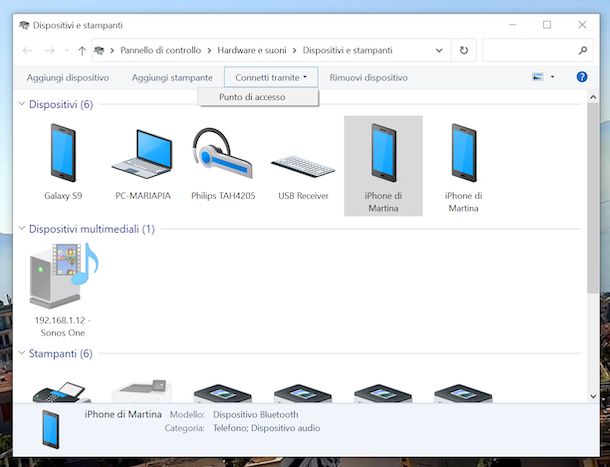Collapse the Dispositivi multimediali (1) group
The image size is (610, 467).
pyautogui.click(x=22, y=228)
